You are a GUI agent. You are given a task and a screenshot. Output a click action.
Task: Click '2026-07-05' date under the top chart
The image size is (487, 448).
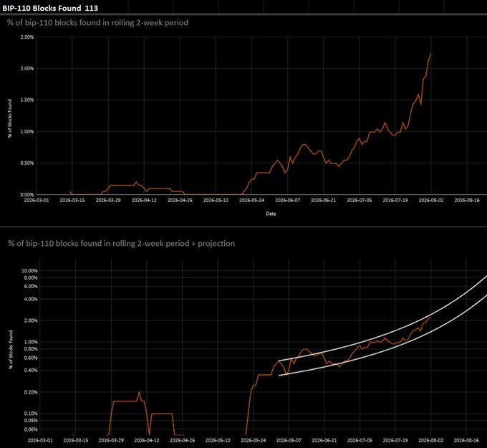pos(360,200)
